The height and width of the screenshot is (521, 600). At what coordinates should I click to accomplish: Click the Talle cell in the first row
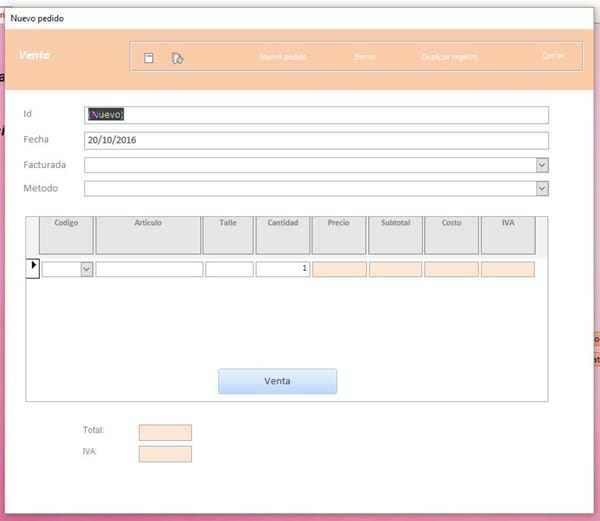pos(229,269)
